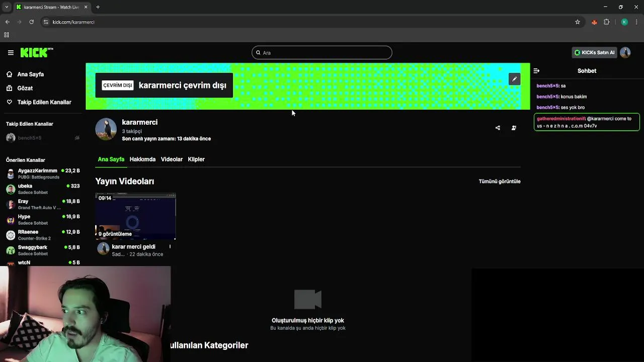Open a new browser tab
Viewport: 644px width, 362px height.
[x=98, y=7]
